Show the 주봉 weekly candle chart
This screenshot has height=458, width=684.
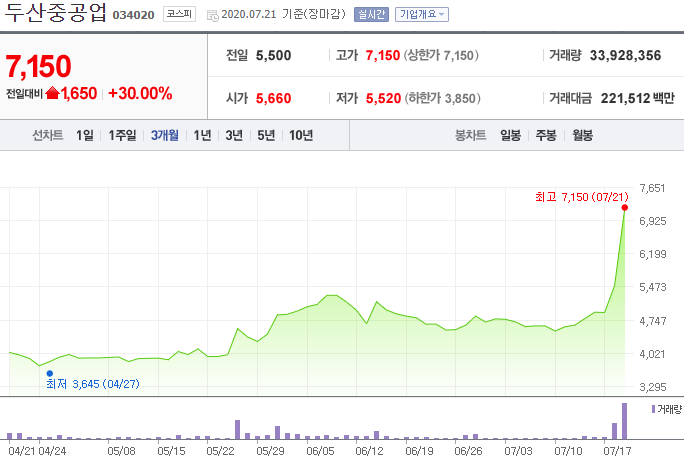(546, 135)
